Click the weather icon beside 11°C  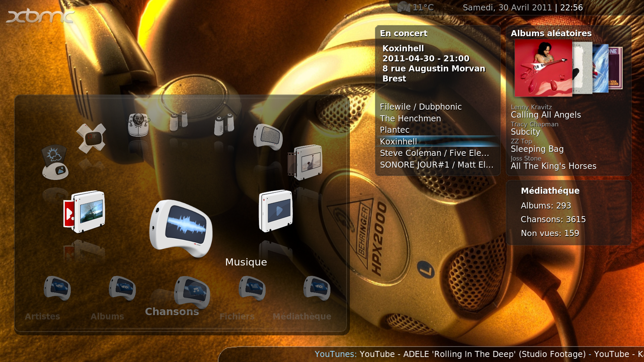404,7
